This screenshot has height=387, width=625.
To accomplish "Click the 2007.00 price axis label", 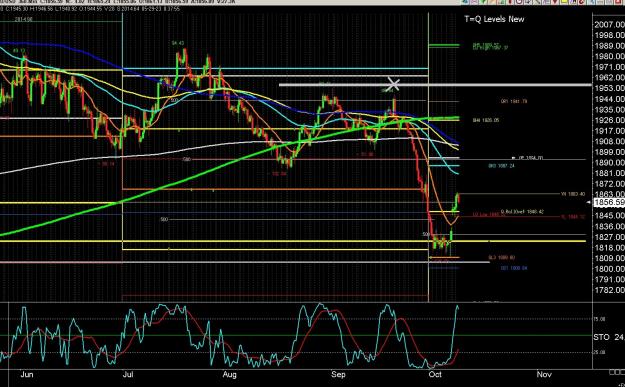I will point(609,25).
